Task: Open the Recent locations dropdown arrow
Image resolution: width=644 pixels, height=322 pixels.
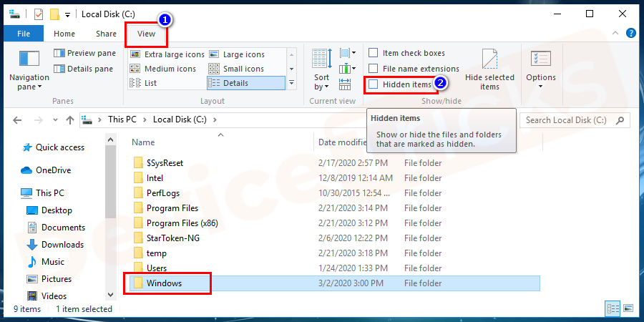Action: click(x=56, y=120)
